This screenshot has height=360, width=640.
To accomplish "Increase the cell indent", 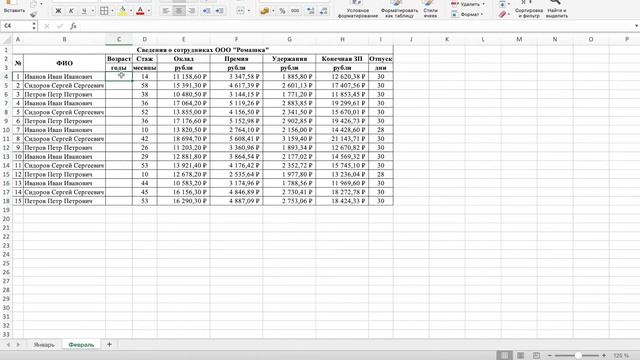I will coord(220,11).
